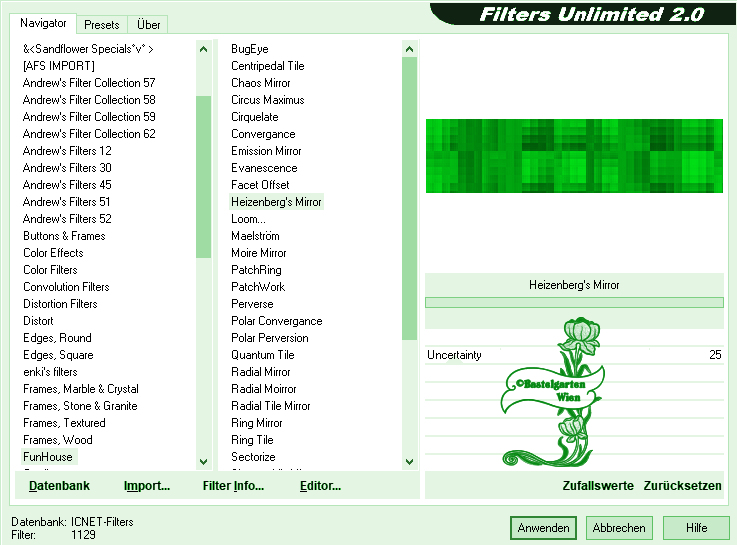Click the Import... button
Image resolution: width=737 pixels, height=545 pixels.
147,486
